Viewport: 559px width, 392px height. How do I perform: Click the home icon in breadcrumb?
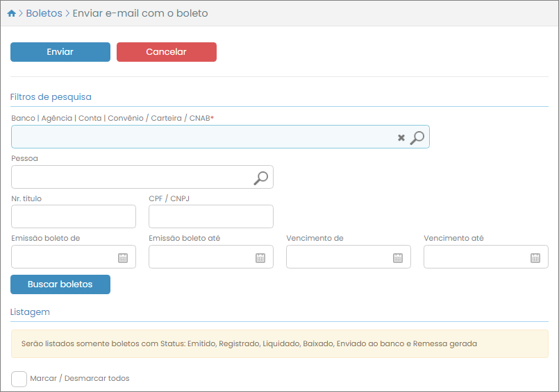pos(11,13)
